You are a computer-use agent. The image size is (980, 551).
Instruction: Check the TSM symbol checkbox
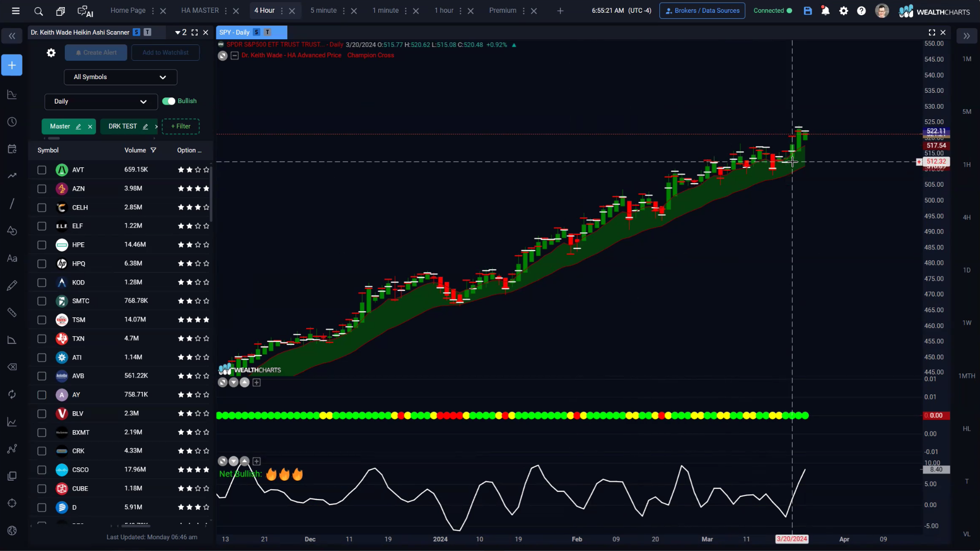tap(42, 320)
